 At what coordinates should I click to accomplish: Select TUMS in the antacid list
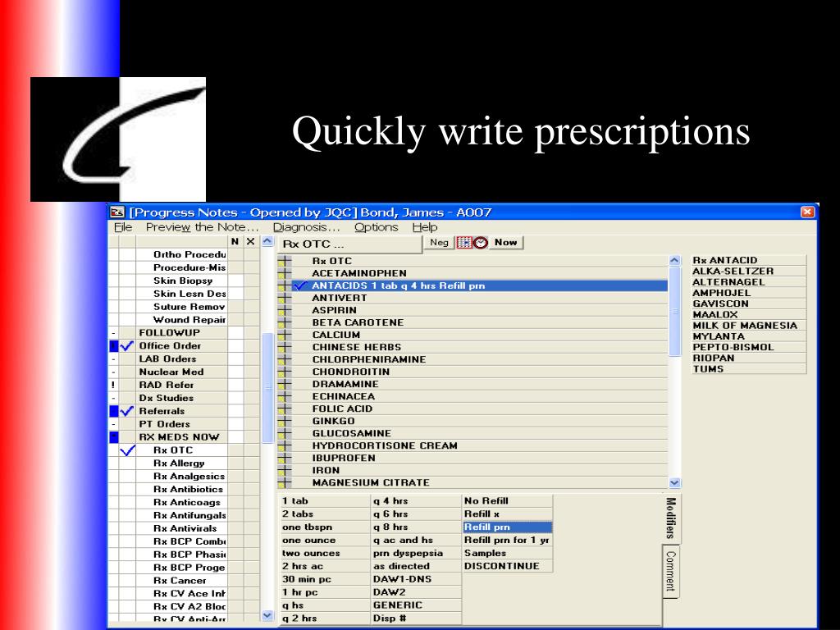[x=748, y=369]
